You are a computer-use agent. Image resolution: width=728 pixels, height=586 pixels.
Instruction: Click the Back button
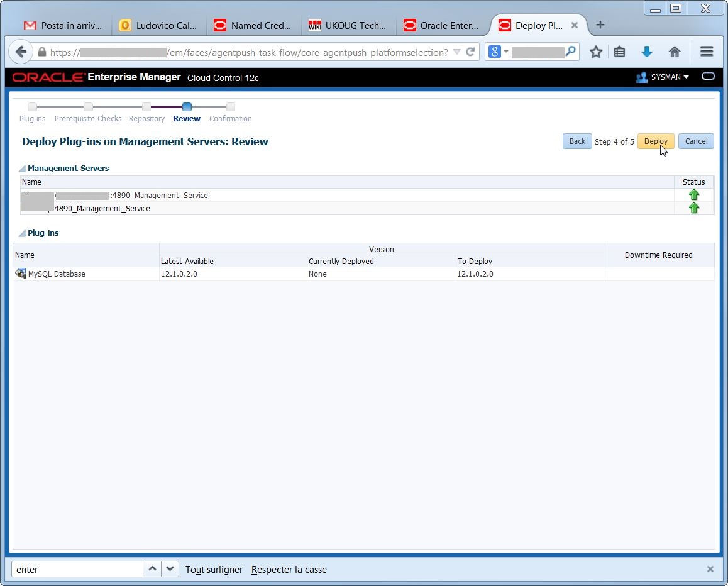tap(577, 141)
